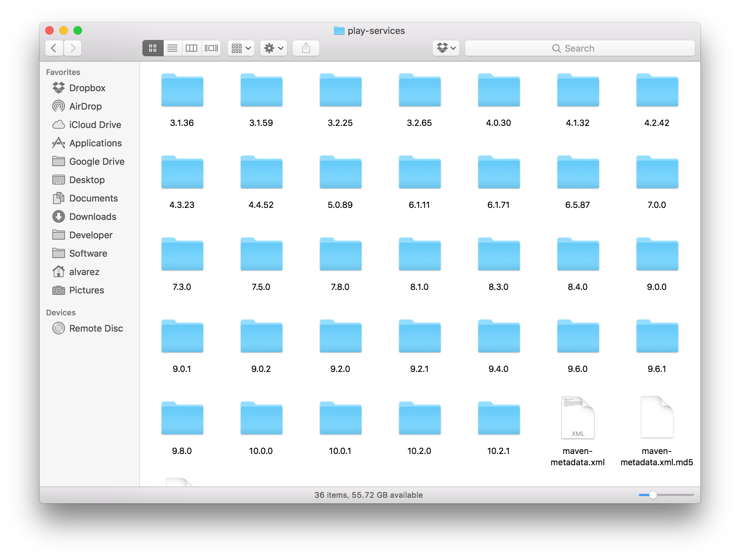Select the 7.5.0 folder
Image resolution: width=740 pixels, height=560 pixels.
(262, 254)
